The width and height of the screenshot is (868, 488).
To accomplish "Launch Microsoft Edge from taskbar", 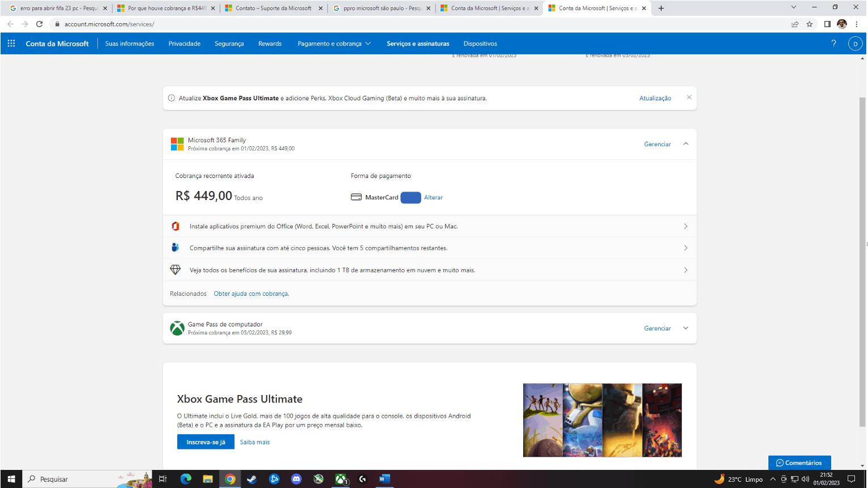I will point(186,479).
